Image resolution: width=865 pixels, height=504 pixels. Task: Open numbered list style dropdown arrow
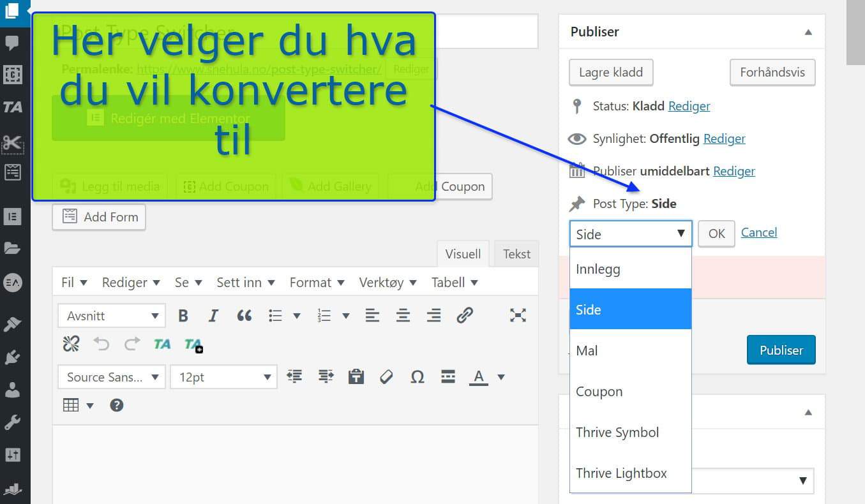click(346, 316)
